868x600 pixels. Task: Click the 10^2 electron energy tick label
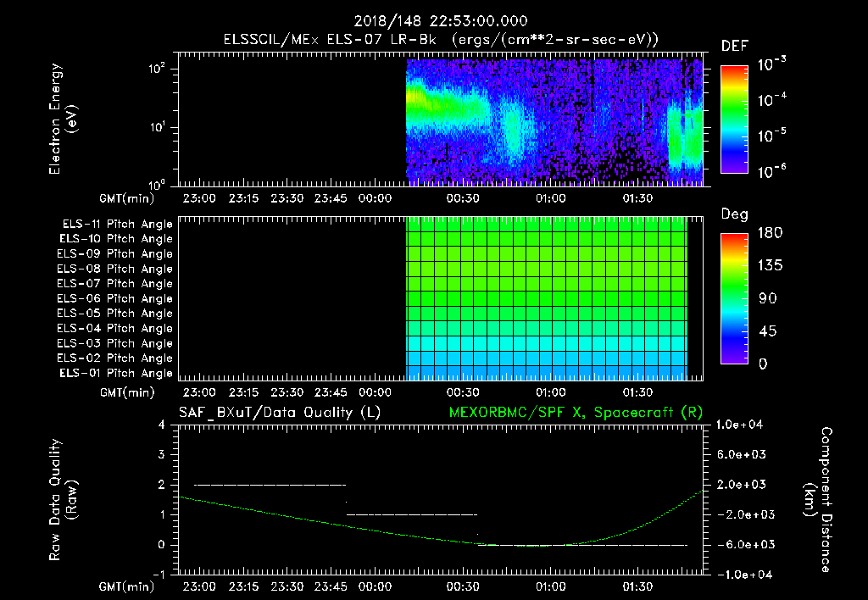pos(157,69)
